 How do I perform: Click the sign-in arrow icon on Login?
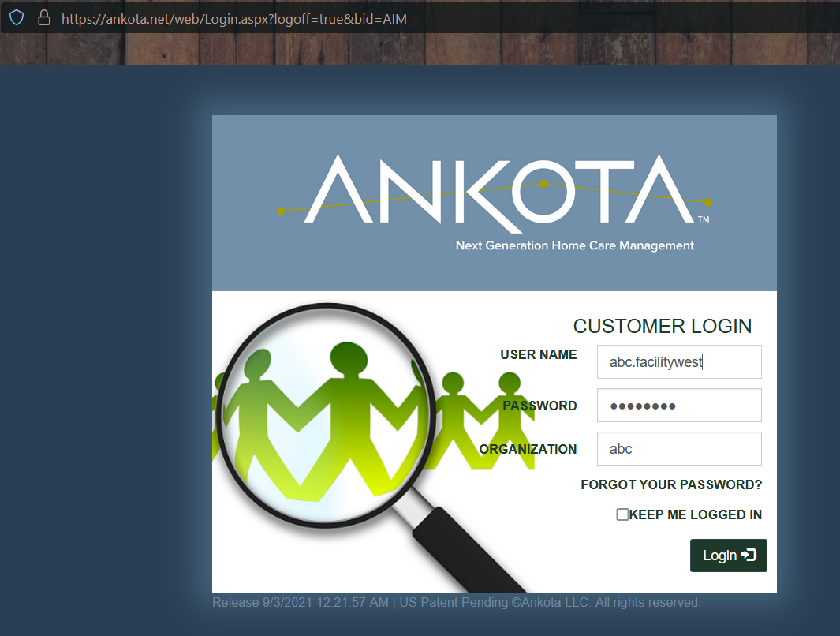pos(749,555)
